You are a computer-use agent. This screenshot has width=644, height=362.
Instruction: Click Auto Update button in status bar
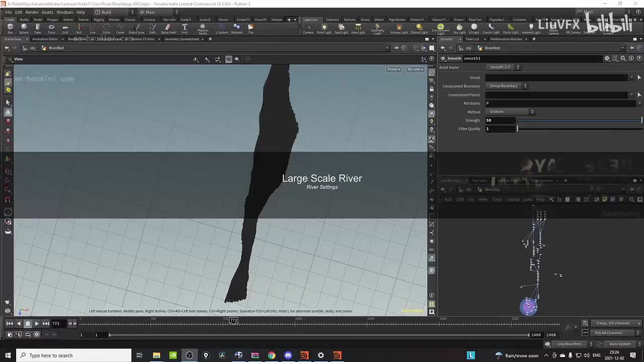pos(620,344)
